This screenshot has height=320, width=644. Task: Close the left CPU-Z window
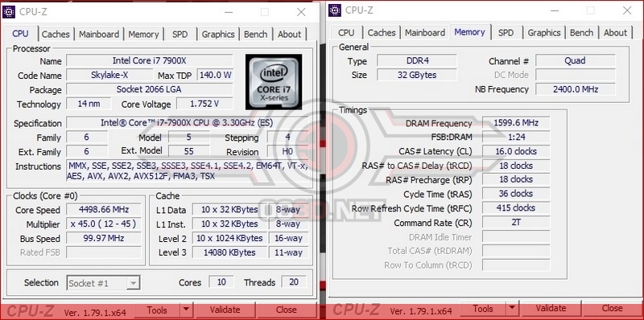coord(301,12)
